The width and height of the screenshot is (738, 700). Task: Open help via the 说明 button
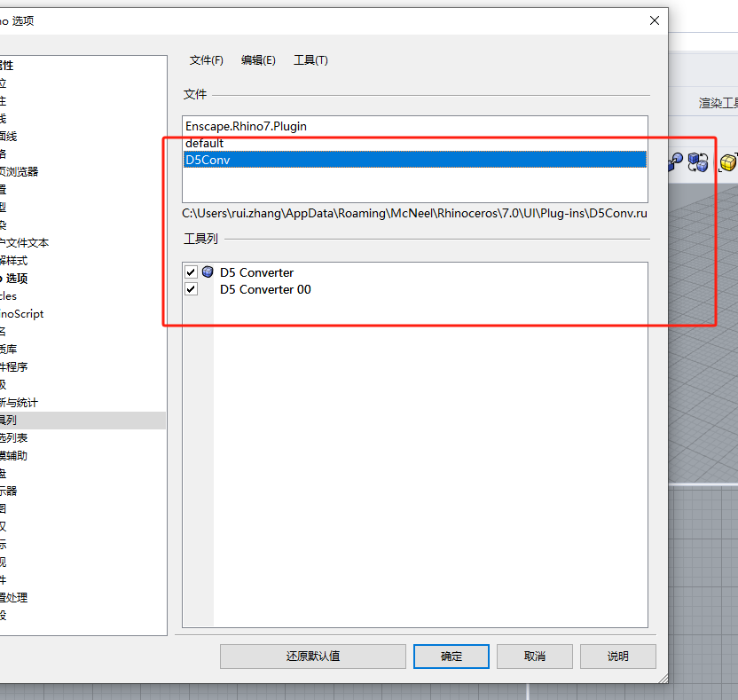pos(618,657)
